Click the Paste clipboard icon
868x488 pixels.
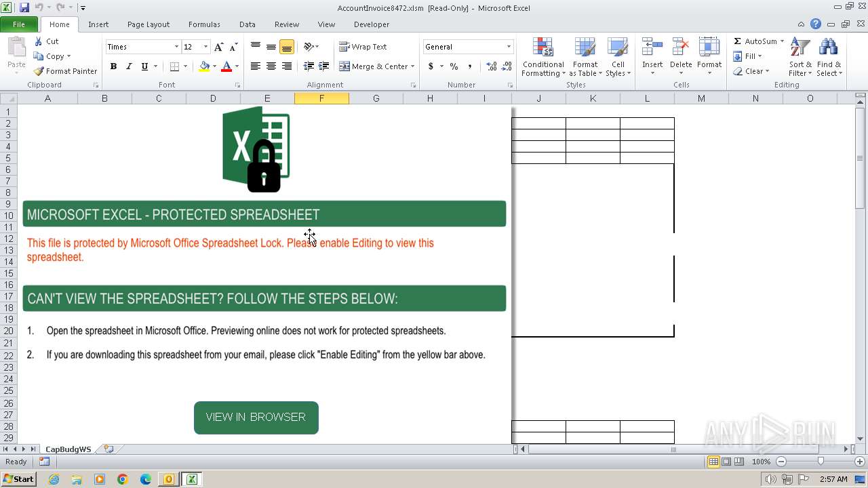[x=16, y=48]
